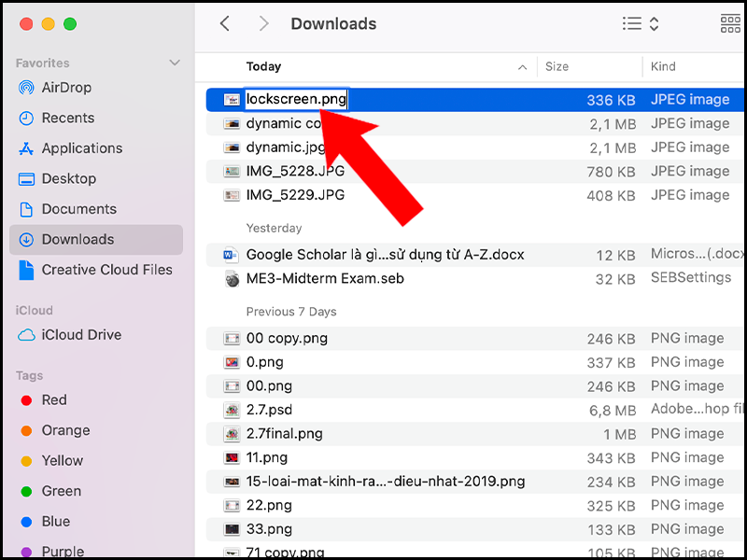Open Documents in the sidebar
The height and width of the screenshot is (560, 747).
(x=78, y=209)
